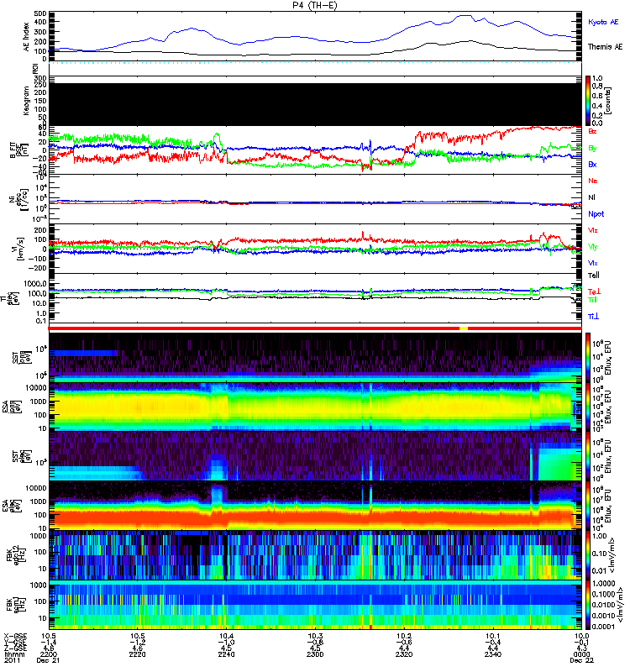630x672 pixels.
Task: Click the X-GSE value 10.2
Action: (404, 636)
